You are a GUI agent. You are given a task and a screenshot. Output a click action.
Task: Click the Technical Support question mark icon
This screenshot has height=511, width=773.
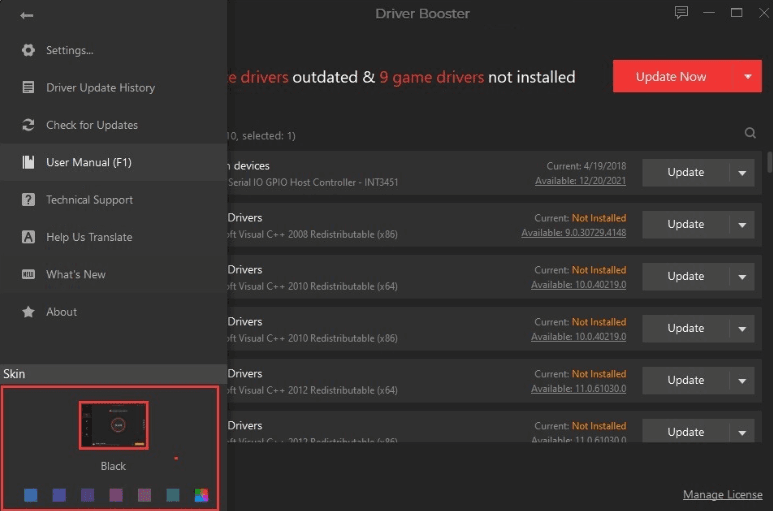point(28,200)
